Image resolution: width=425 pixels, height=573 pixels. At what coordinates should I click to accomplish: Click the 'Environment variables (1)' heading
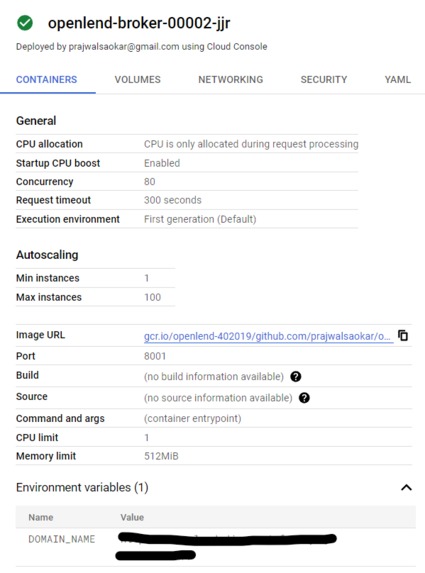coord(82,487)
